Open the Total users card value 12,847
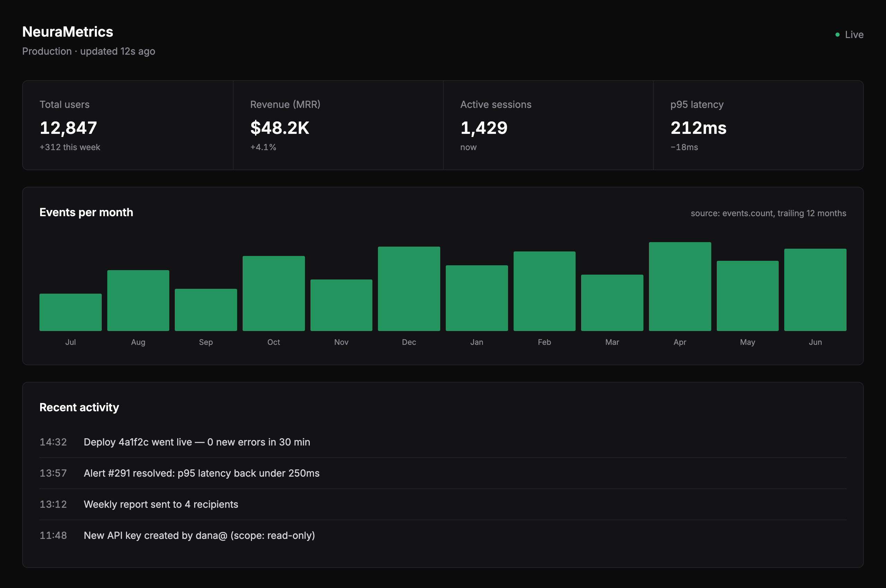This screenshot has height=588, width=886. point(68,128)
